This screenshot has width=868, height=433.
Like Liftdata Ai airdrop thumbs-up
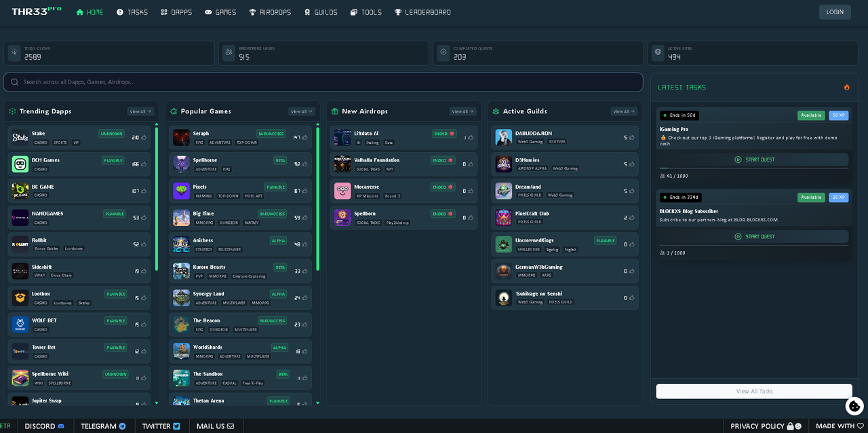tap(471, 137)
